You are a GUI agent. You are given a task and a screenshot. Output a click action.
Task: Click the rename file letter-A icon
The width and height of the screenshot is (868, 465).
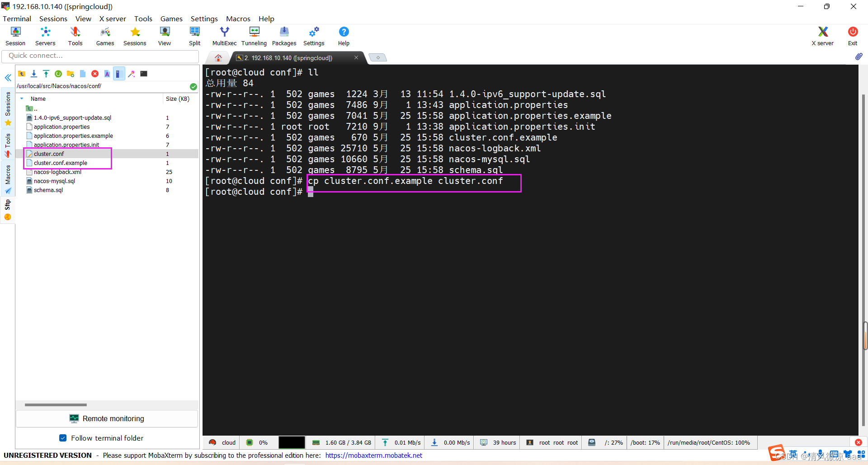(107, 74)
